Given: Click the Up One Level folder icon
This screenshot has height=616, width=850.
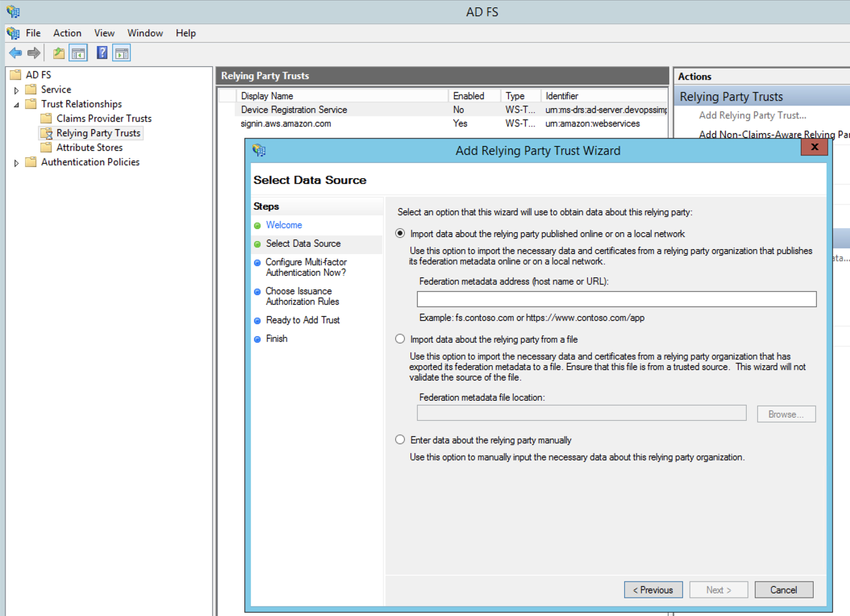Looking at the screenshot, I should [x=58, y=53].
